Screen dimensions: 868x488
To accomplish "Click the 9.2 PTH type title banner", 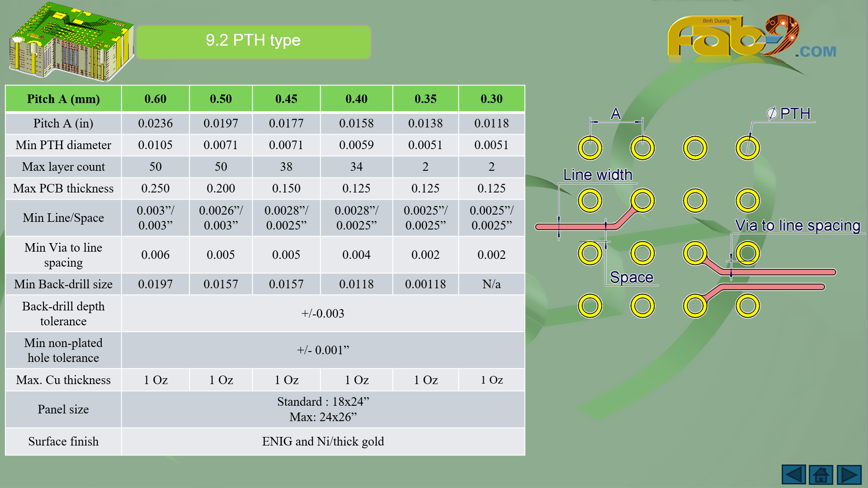I will (x=253, y=41).
